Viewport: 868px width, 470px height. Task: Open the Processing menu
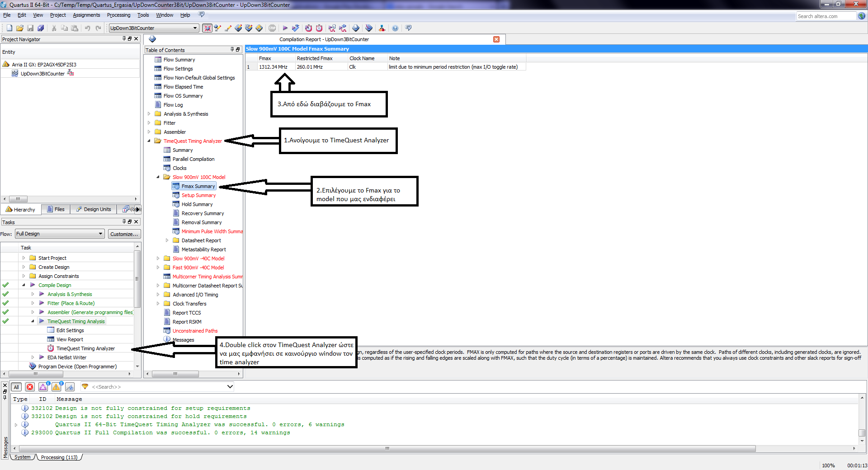click(x=118, y=15)
